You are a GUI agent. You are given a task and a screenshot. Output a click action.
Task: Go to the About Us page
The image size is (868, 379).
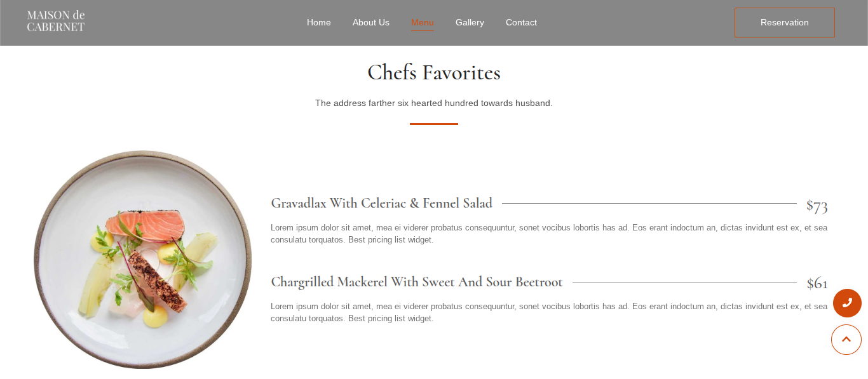[370, 22]
